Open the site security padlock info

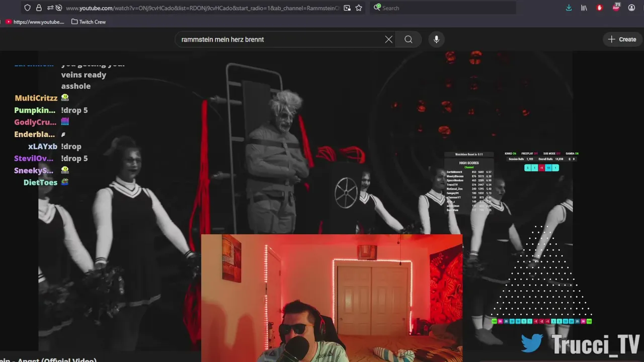(39, 8)
